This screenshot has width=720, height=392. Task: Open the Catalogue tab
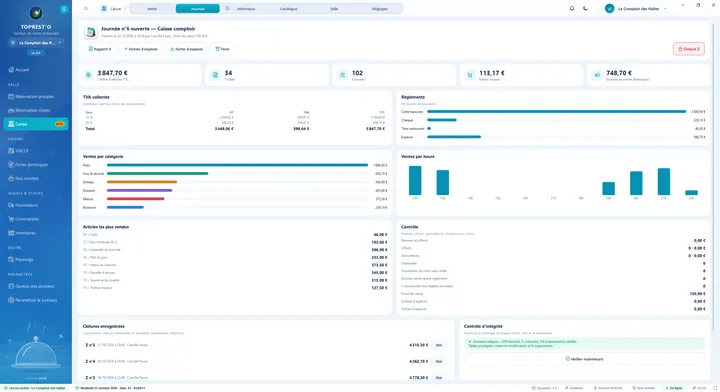coord(288,9)
